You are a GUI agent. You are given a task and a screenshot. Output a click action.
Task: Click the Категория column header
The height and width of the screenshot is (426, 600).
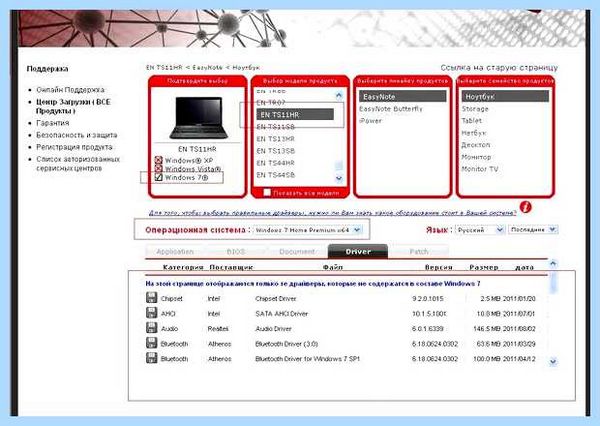pyautogui.click(x=183, y=267)
